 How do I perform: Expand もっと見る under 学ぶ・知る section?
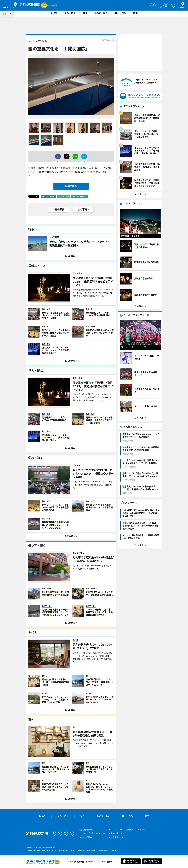pos(71,536)
